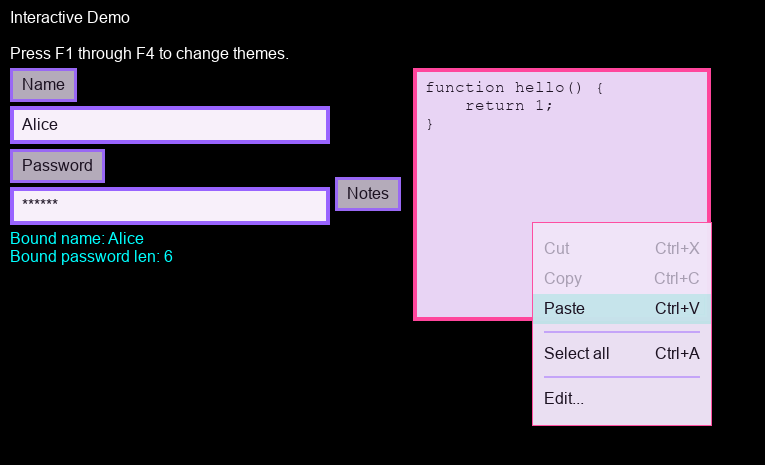Click the closing brace line in editor

coord(430,124)
